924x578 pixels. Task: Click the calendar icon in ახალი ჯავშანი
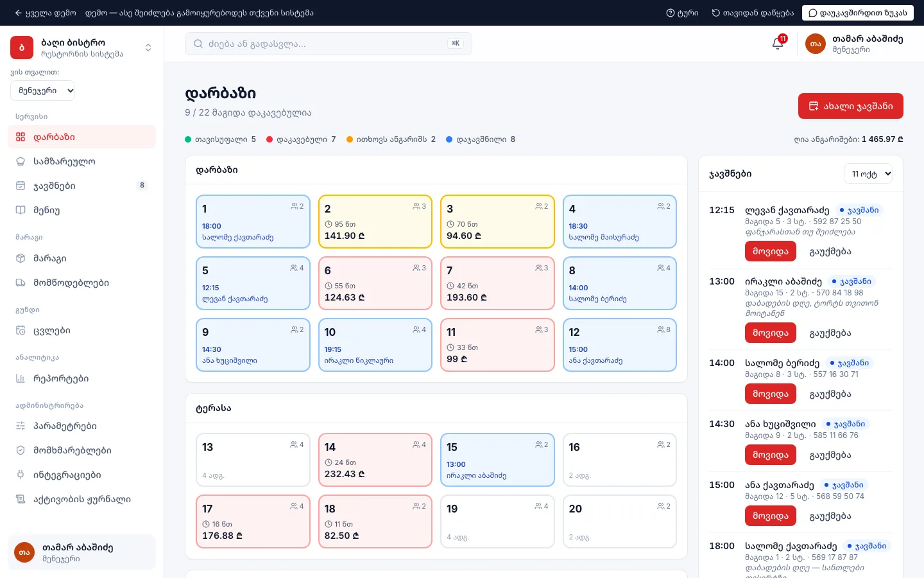(x=814, y=106)
